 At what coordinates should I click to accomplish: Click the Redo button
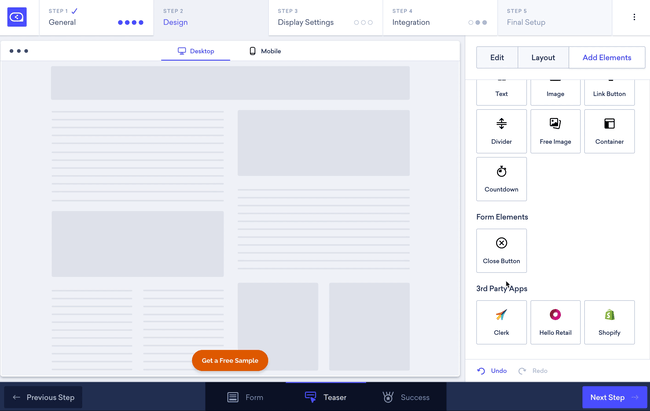click(x=533, y=371)
